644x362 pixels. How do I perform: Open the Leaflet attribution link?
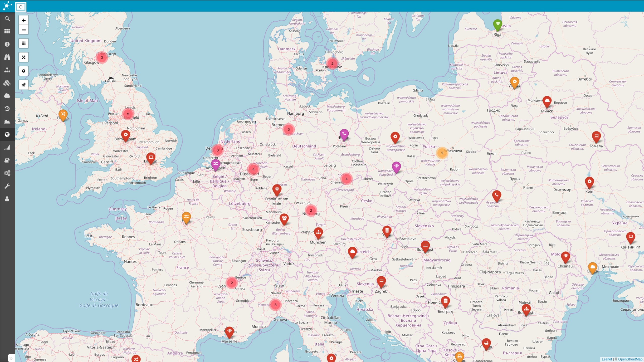(x=607, y=359)
